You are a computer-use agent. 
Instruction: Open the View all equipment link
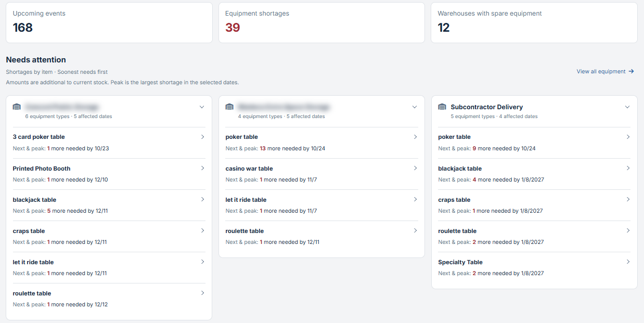coord(606,72)
